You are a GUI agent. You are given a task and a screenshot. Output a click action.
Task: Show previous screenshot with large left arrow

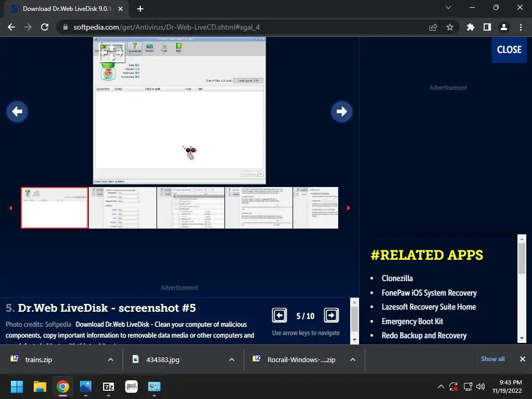pyautogui.click(x=17, y=111)
